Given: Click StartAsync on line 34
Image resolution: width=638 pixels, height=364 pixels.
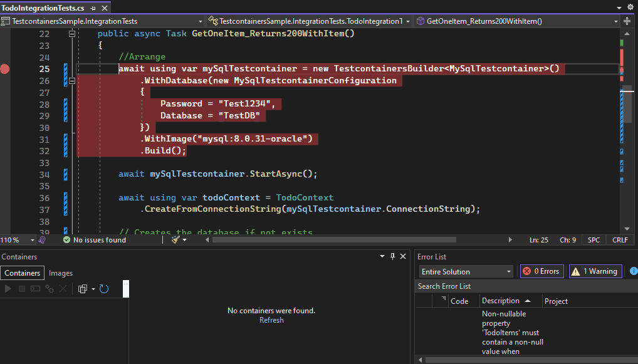Looking at the screenshot, I should tap(276, 174).
